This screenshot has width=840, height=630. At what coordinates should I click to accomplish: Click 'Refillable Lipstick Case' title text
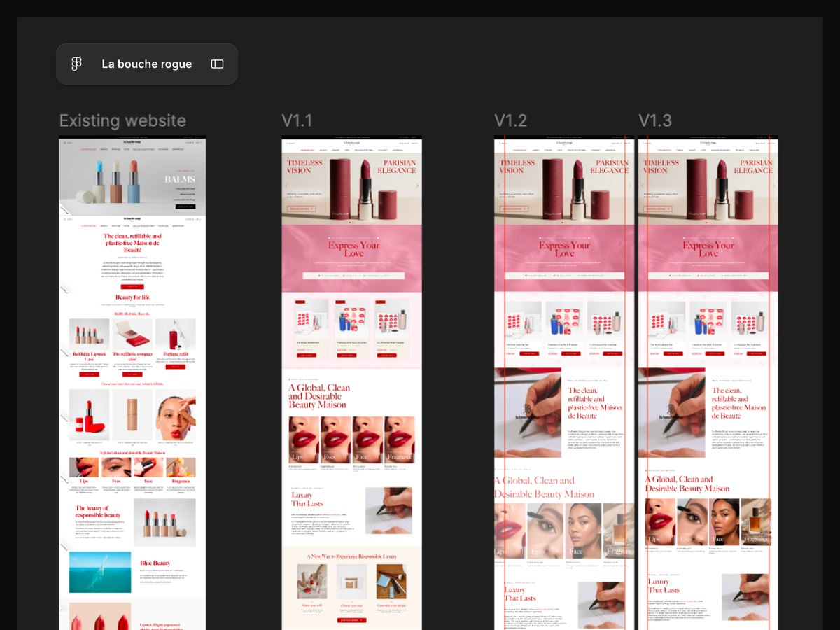point(90,356)
